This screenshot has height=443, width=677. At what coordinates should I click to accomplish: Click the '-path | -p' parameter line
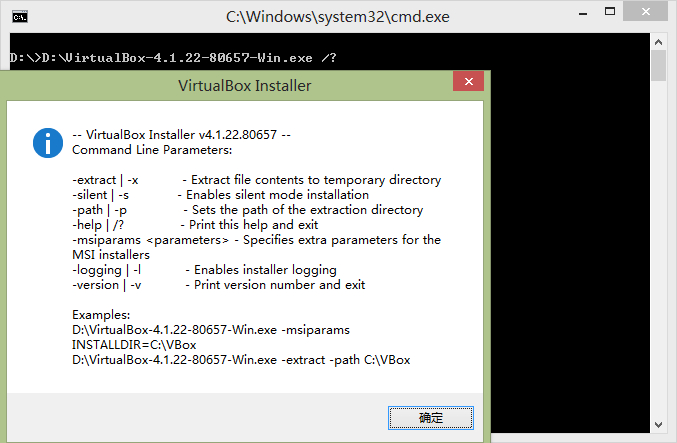[x=247, y=210]
